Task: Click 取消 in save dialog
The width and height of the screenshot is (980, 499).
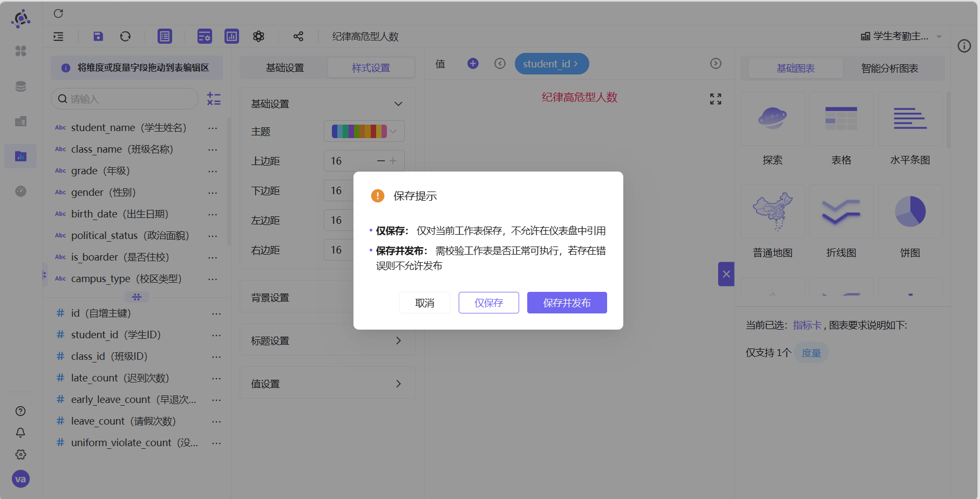Action: (425, 303)
